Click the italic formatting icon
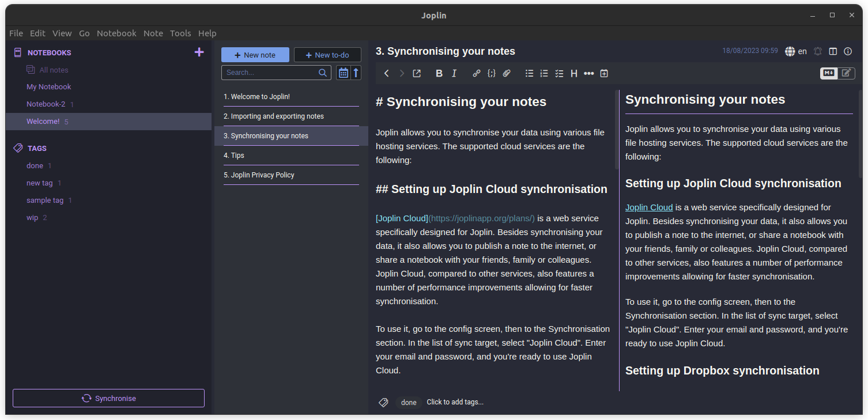Screen dimensions: 868x420 (x=454, y=73)
